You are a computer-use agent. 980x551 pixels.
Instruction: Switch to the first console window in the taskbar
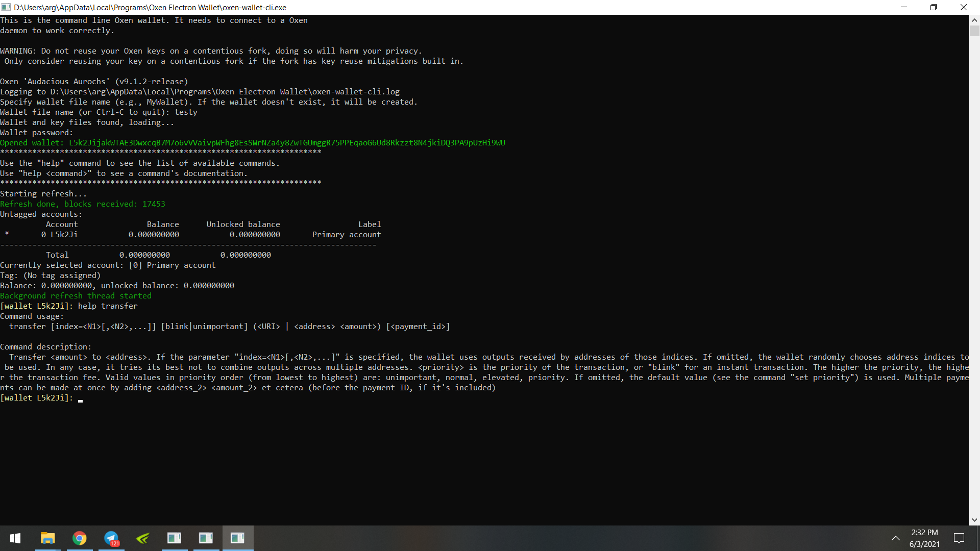pyautogui.click(x=174, y=538)
